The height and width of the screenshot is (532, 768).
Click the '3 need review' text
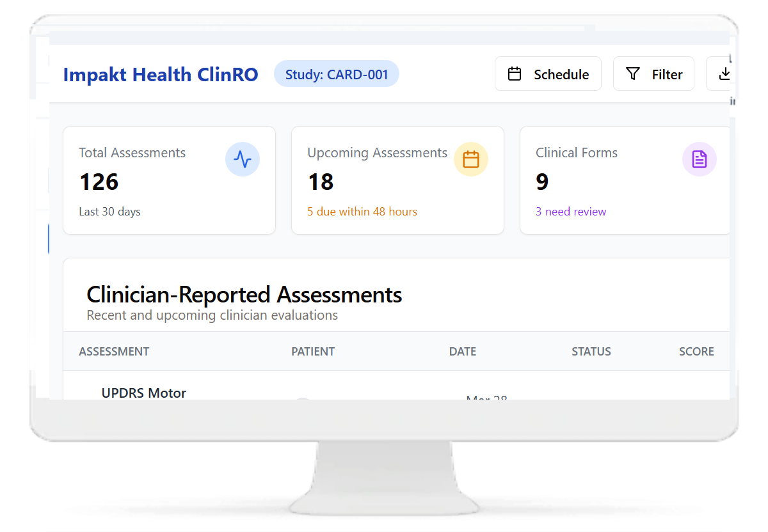point(571,212)
